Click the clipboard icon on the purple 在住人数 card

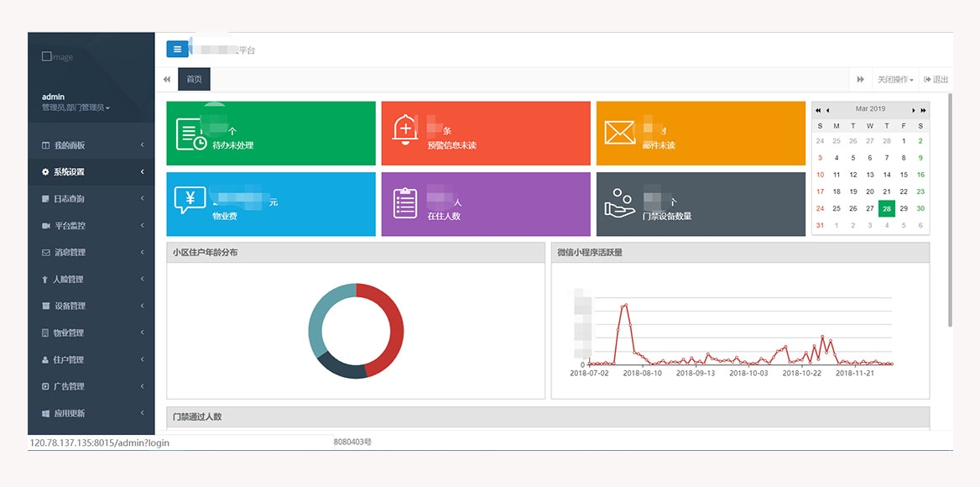[x=405, y=203]
